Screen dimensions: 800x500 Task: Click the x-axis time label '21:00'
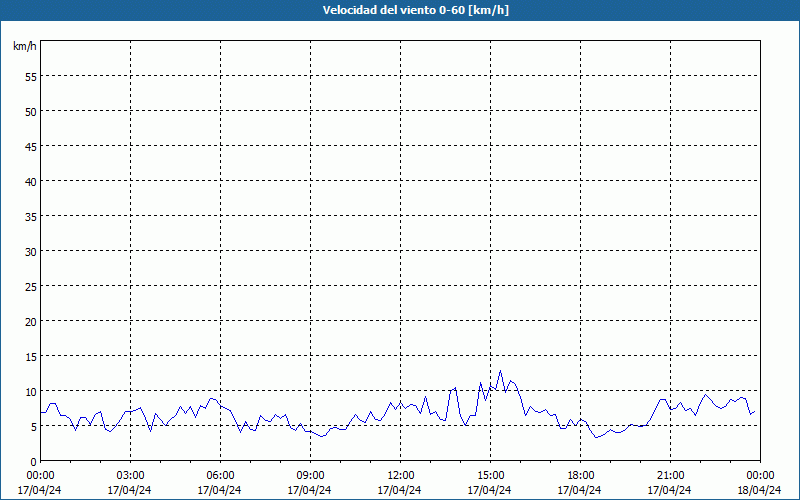[670, 476]
